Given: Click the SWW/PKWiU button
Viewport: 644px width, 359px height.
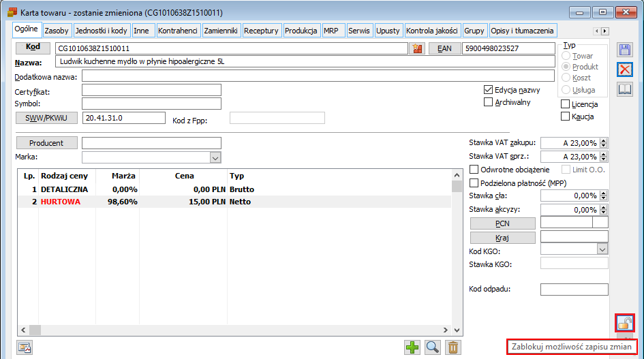Looking at the screenshot, I should pos(46,118).
